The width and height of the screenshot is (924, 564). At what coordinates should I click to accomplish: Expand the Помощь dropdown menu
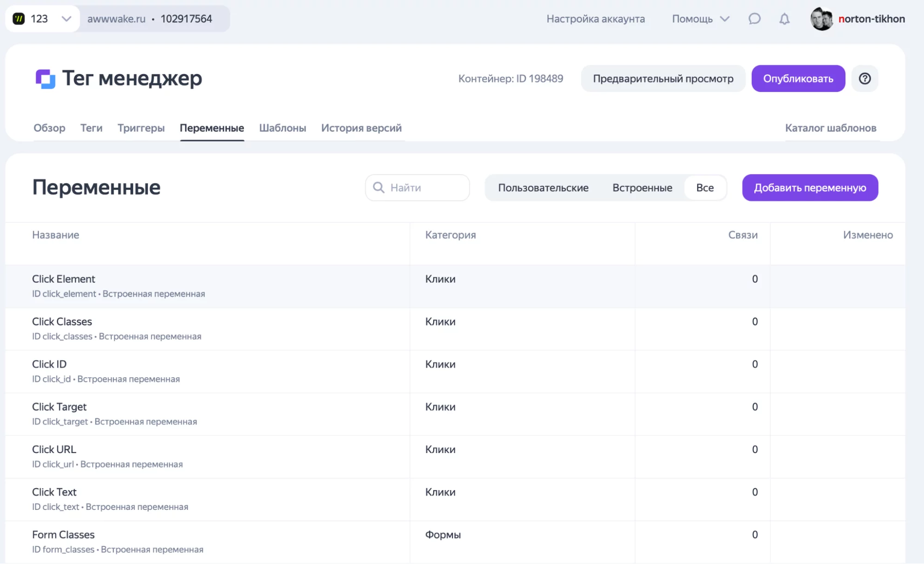[x=700, y=19]
